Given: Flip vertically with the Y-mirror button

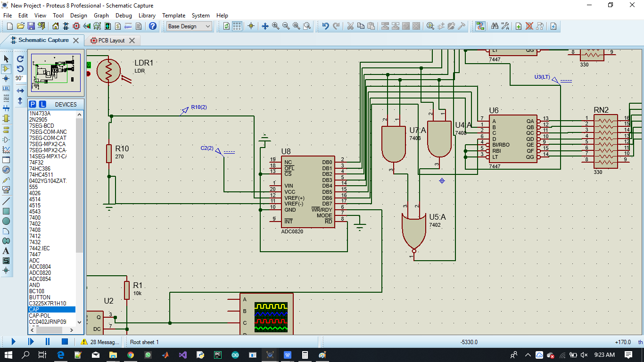Looking at the screenshot, I should [x=20, y=100].
